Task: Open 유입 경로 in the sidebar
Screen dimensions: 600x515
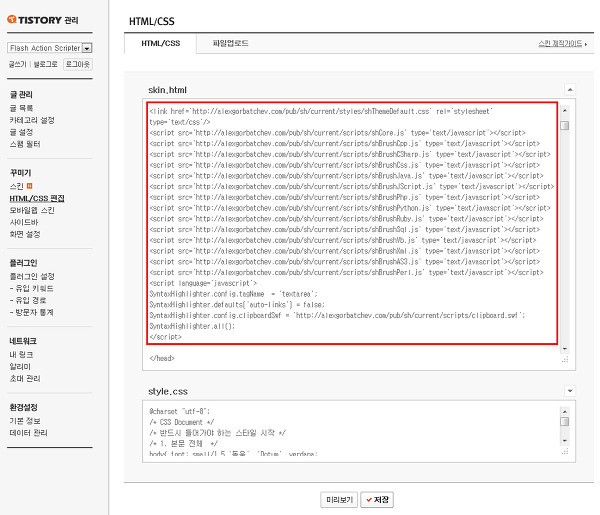Action: click(28, 300)
